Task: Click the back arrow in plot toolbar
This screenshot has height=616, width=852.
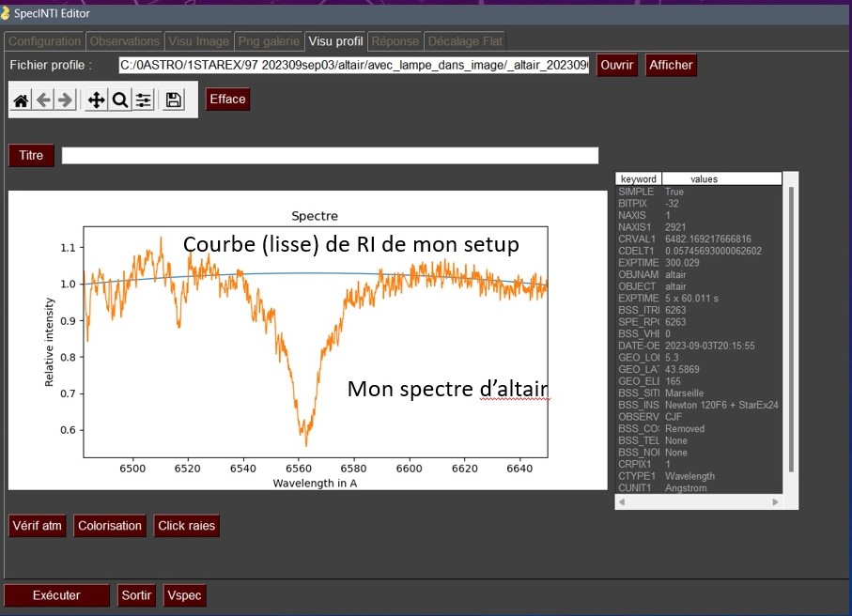Action: [43, 100]
